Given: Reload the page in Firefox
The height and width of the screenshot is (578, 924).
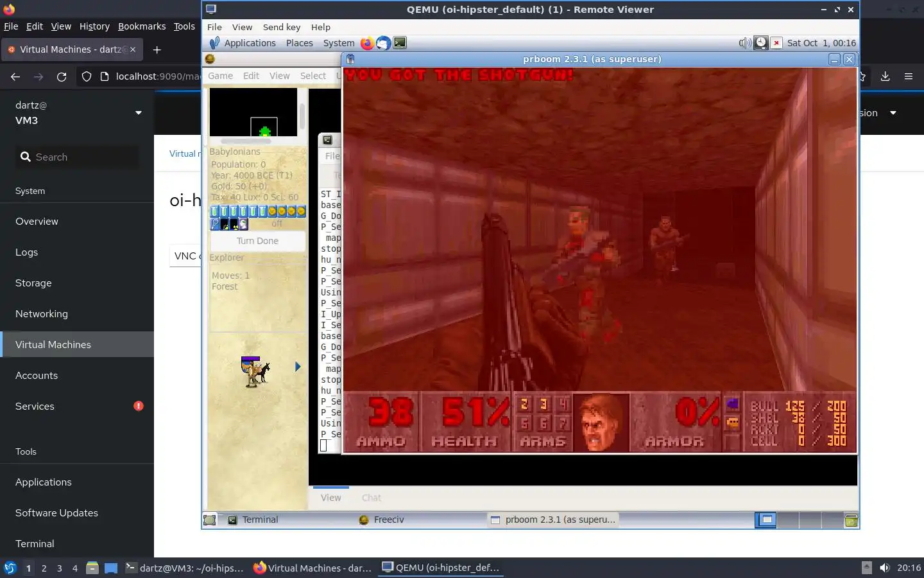Looking at the screenshot, I should coord(62,76).
